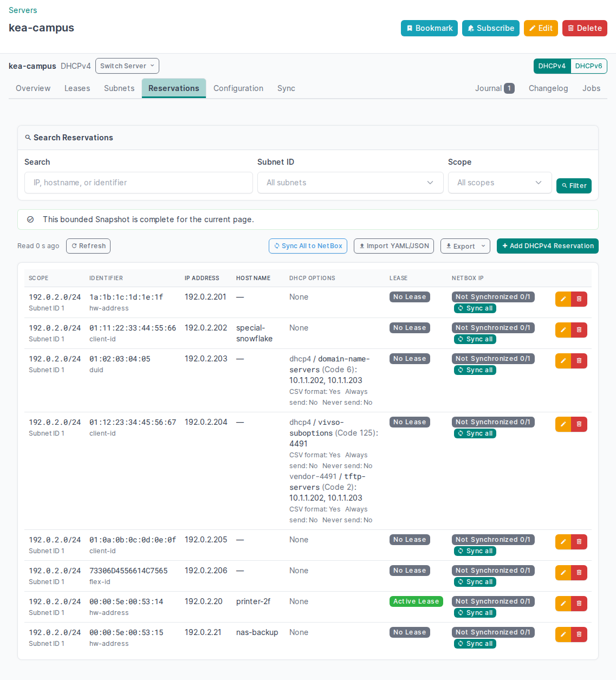The image size is (616, 680).
Task: Edit the 192.0.2.202 special-snowflake reservation
Action: (x=563, y=330)
